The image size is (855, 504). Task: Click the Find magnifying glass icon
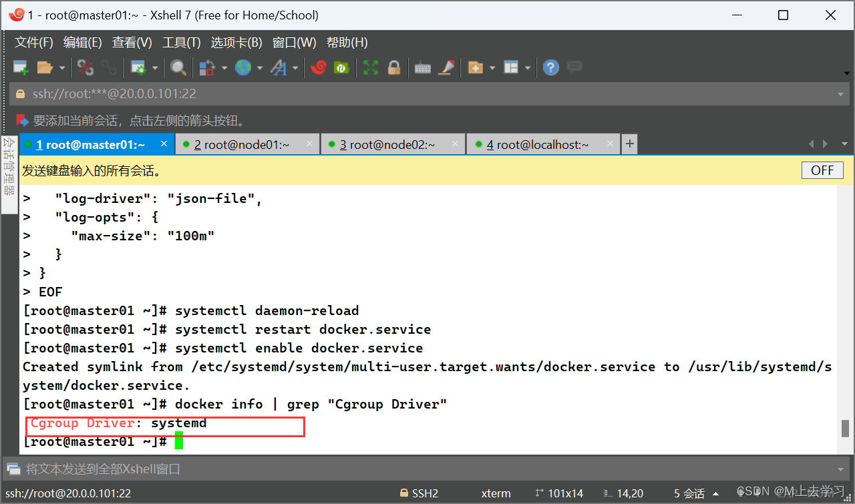178,67
